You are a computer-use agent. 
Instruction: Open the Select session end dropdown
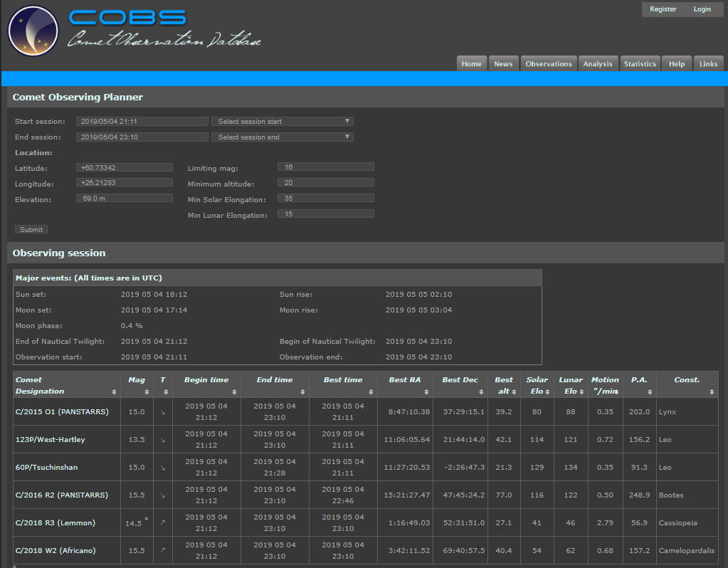(x=283, y=137)
